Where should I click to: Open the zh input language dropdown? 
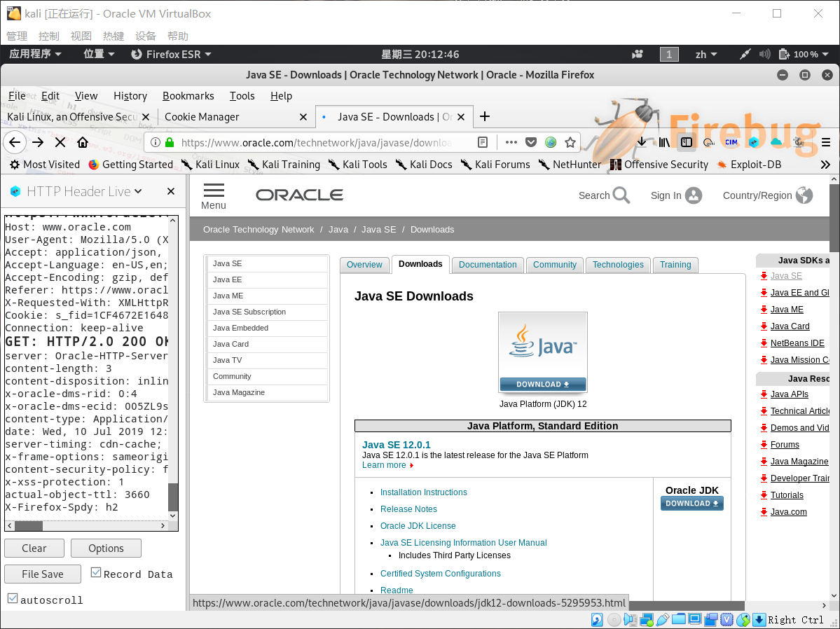(x=706, y=54)
